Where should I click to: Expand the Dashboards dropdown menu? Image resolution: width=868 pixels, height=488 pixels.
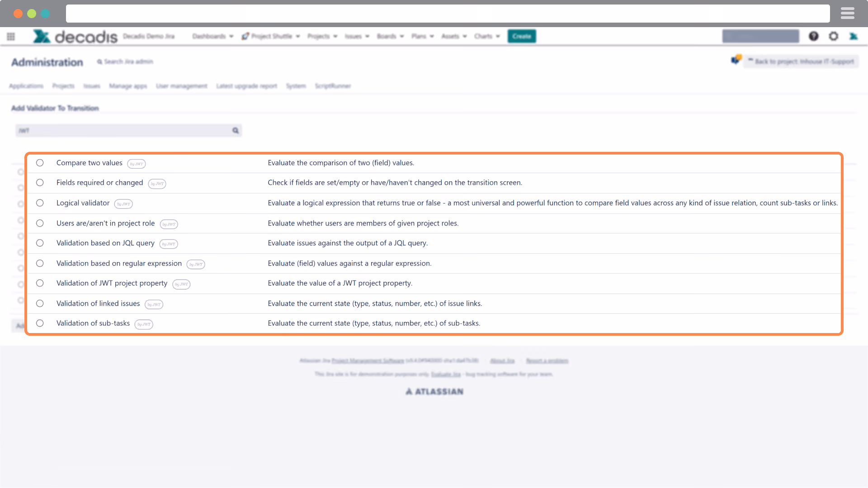coord(212,36)
